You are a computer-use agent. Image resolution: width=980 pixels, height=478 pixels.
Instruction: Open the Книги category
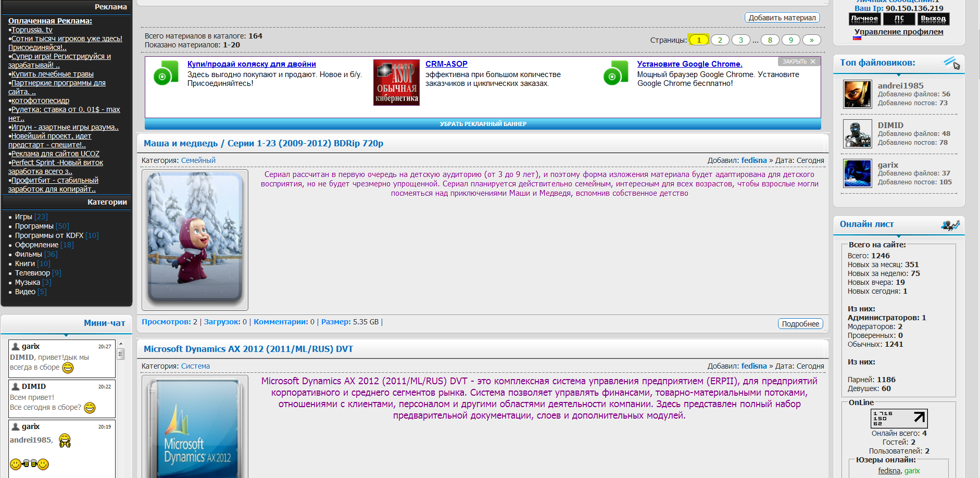pos(25,263)
